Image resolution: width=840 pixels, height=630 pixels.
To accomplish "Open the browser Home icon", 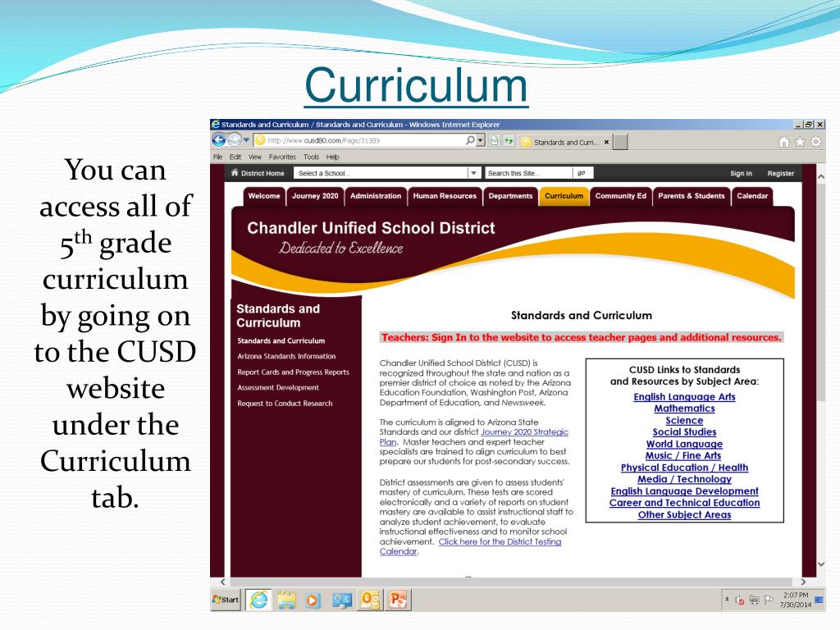I will (x=783, y=141).
